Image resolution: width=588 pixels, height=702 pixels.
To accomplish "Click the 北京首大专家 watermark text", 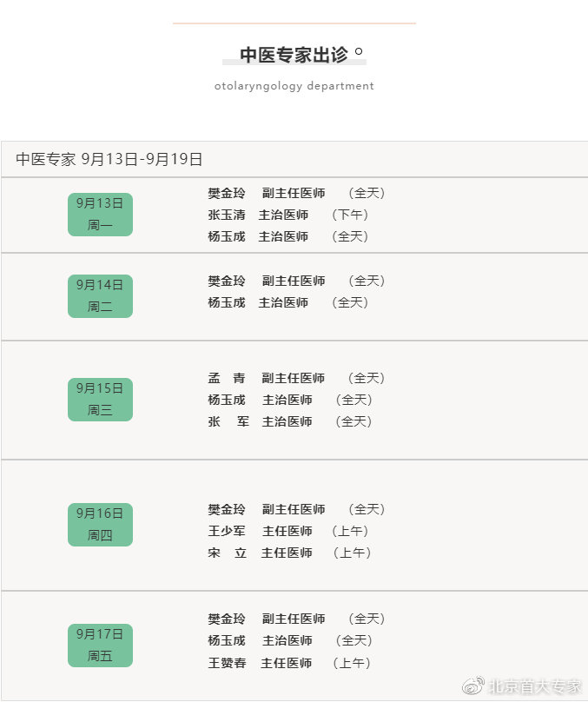I will pyautogui.click(x=534, y=685).
